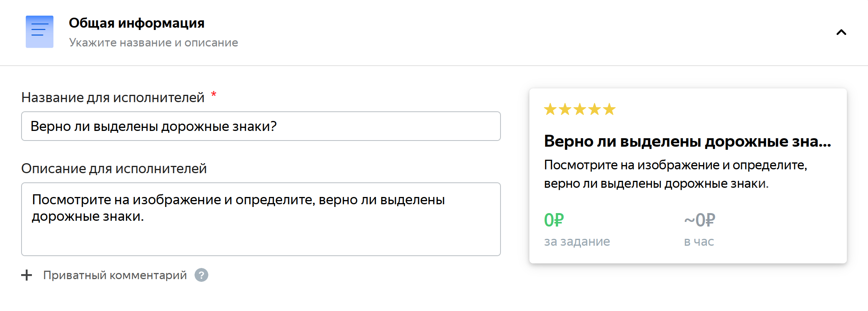
Task: Click the blue document icon beside Общая информация
Action: pyautogui.click(x=40, y=32)
